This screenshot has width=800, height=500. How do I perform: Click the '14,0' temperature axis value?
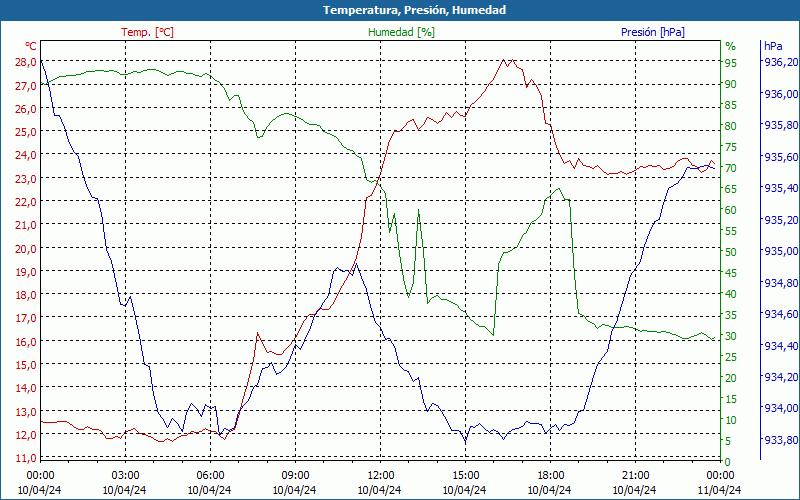coord(26,388)
